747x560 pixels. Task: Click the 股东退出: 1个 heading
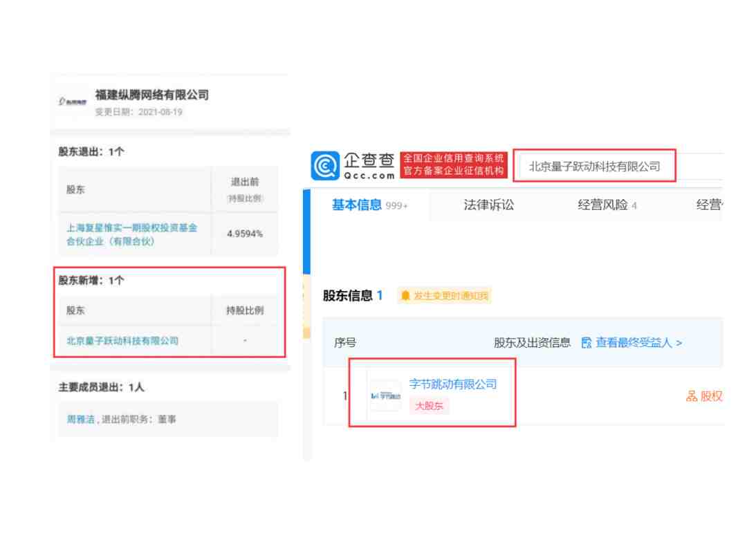pyautogui.click(x=91, y=152)
